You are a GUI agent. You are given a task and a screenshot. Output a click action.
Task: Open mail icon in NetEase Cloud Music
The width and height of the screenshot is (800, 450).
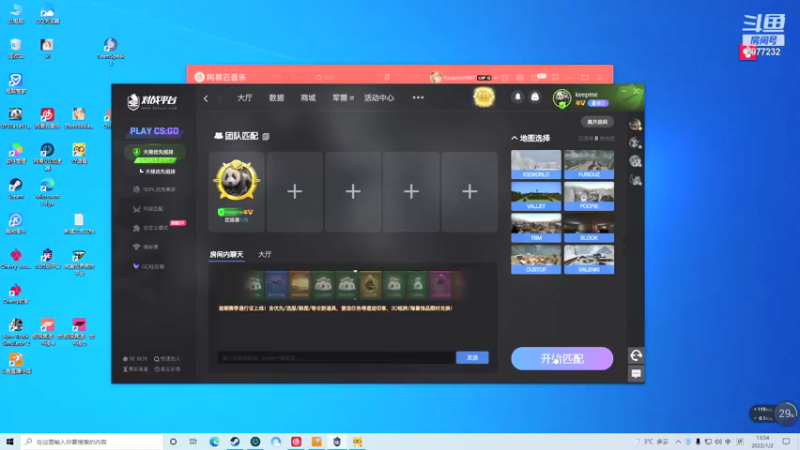[x=535, y=78]
